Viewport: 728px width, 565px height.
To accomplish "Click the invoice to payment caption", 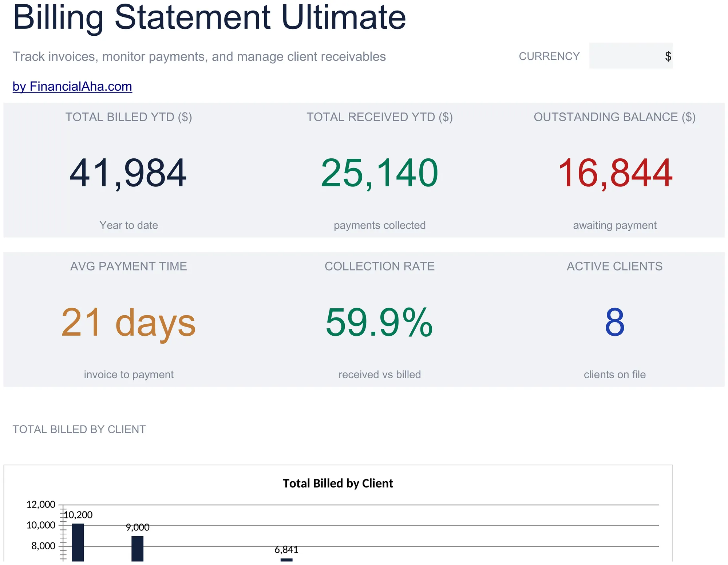I will [128, 375].
